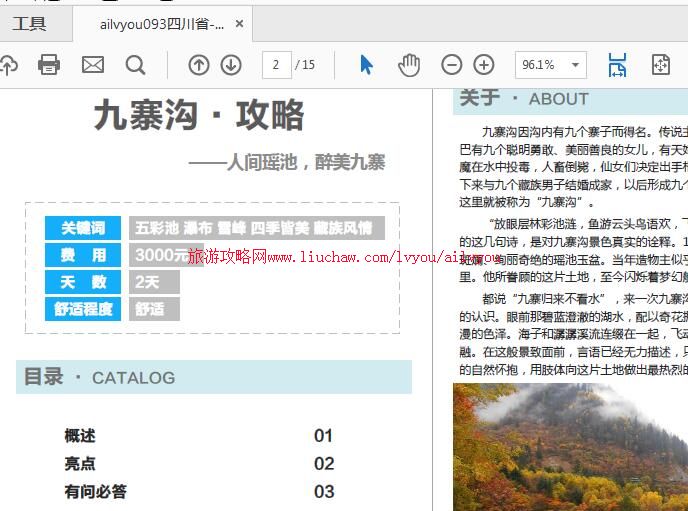This screenshot has height=511, width=688.
Task: Click the 概述 catalog entry
Action: click(x=80, y=436)
